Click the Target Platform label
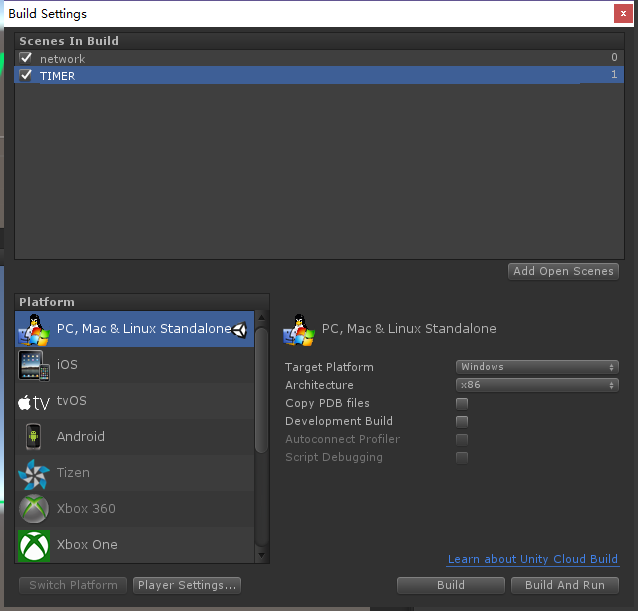638x611 pixels. tap(329, 367)
